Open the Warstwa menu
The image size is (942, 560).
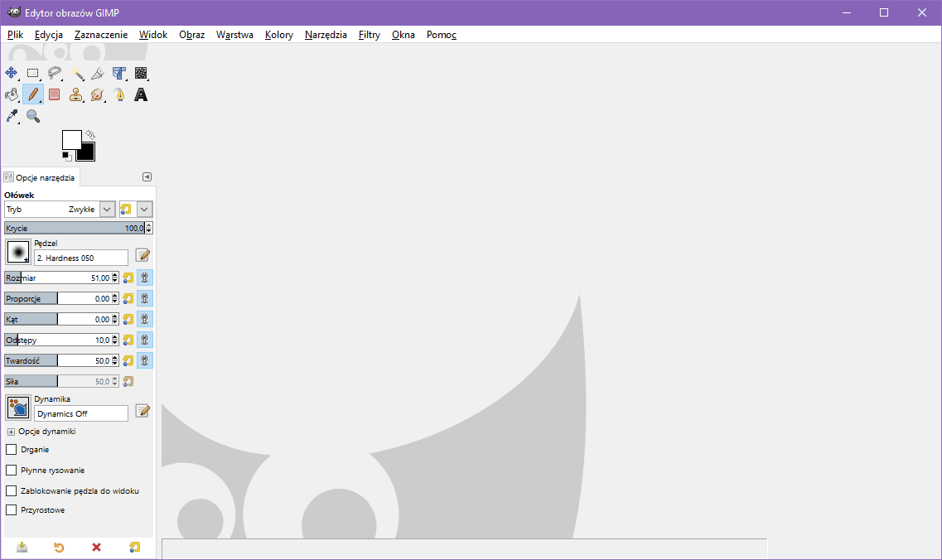click(234, 35)
